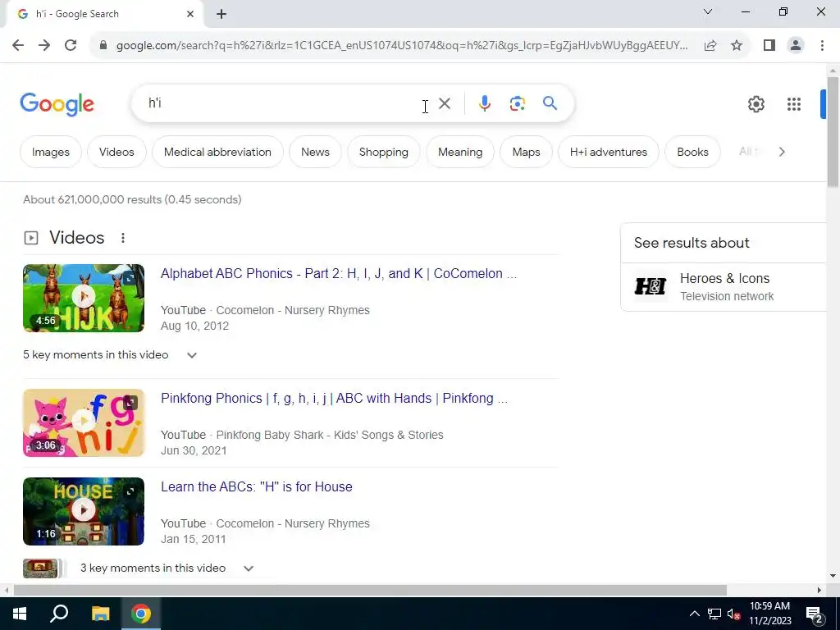Image resolution: width=840 pixels, height=630 pixels.
Task: Expand 3 key moments in this video
Action: (x=167, y=568)
